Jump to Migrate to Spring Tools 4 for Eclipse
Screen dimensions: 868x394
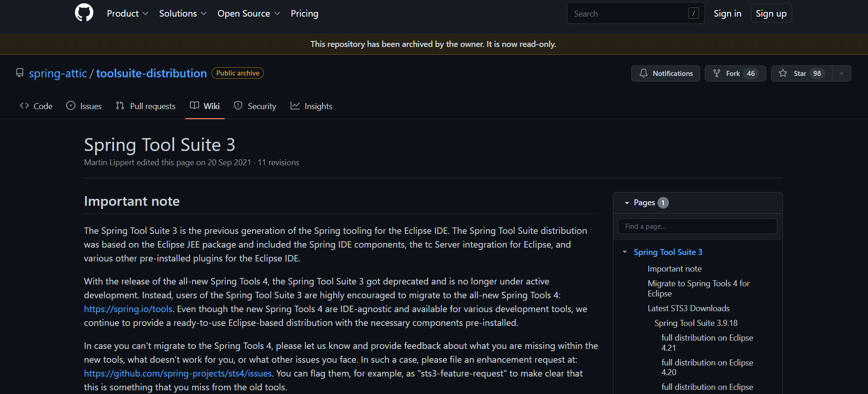coord(698,289)
